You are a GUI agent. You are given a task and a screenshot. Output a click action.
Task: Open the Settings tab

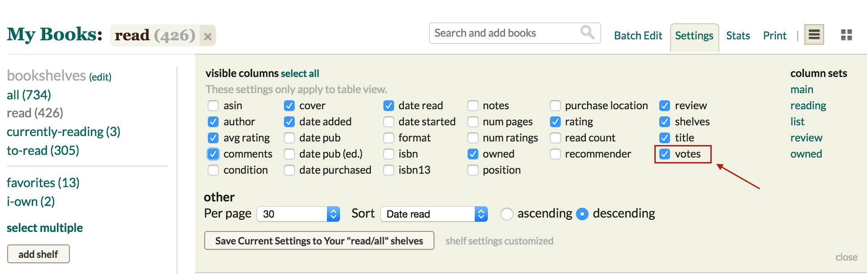[694, 36]
